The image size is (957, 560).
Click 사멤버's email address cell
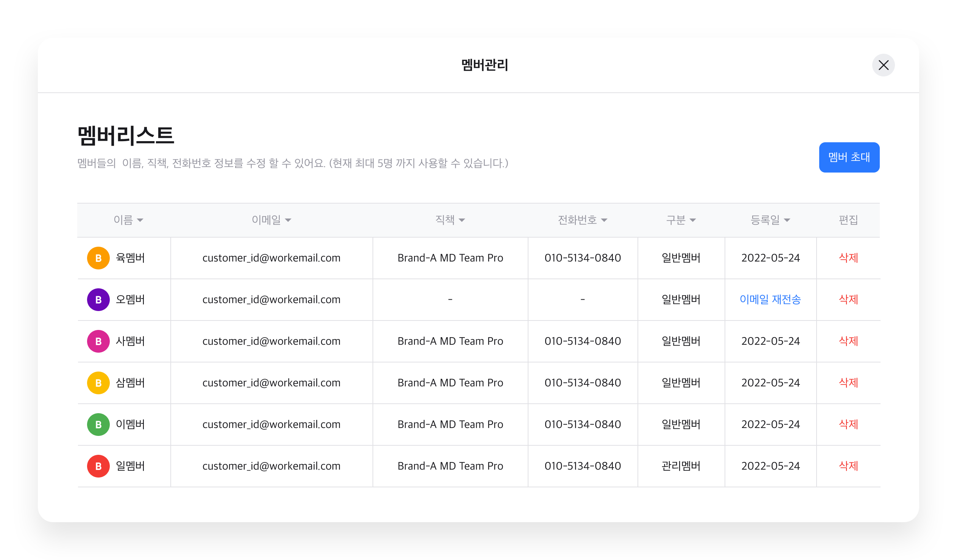[271, 341]
